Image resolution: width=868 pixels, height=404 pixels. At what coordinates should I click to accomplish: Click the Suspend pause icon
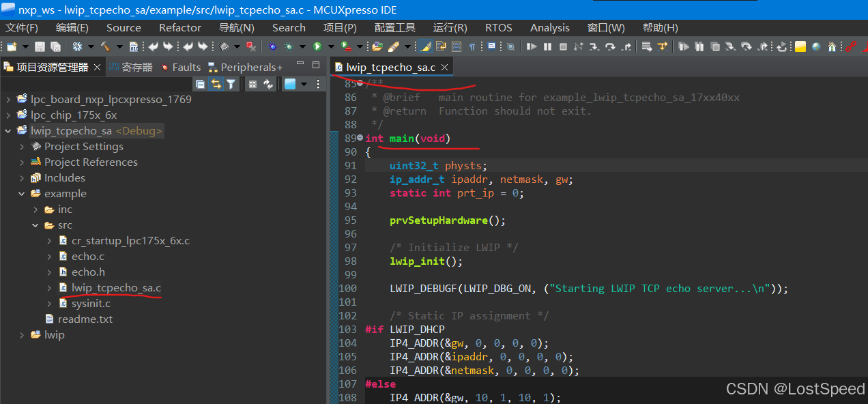547,46
